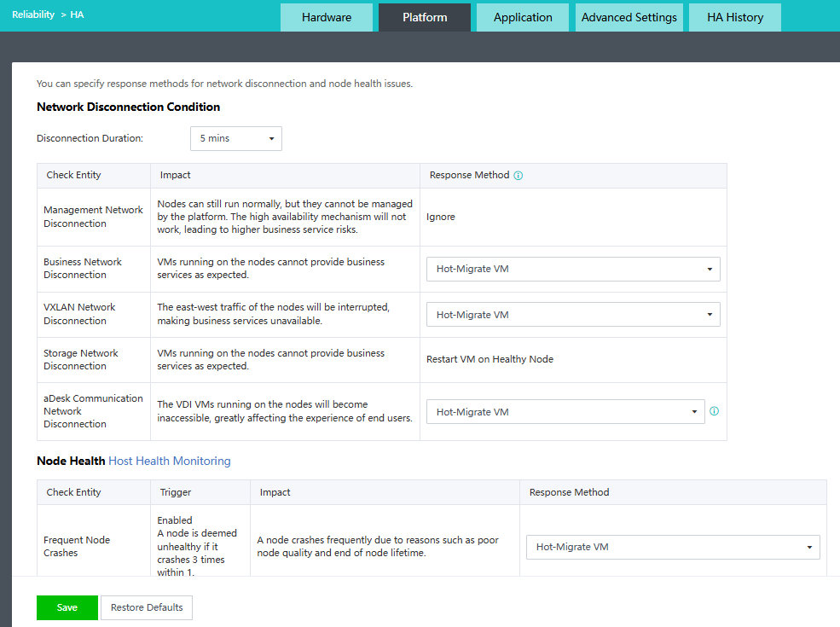Click the green Save button

tap(67, 607)
